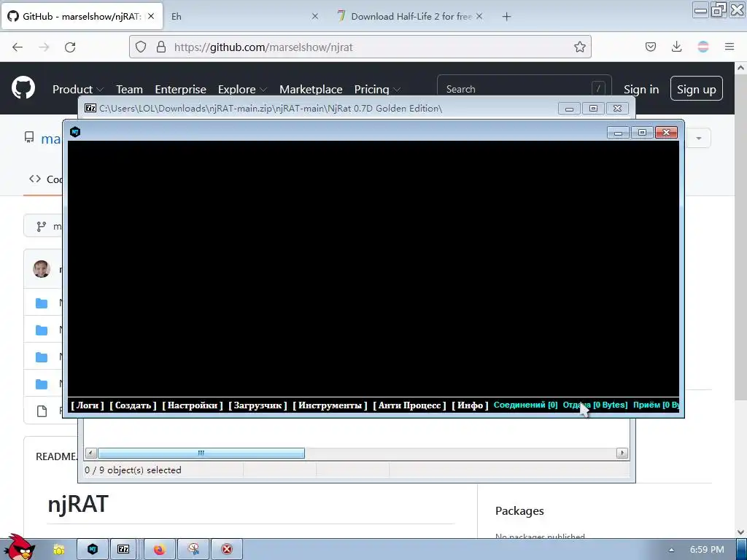This screenshot has height=560, width=747.
Task: Expand the Pricing dropdown on GitHub
Action: tap(377, 89)
